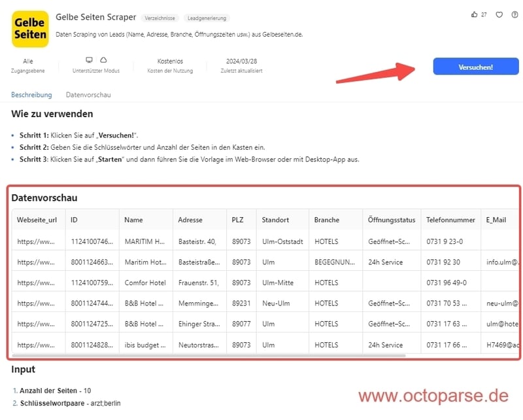The height and width of the screenshot is (420, 523).
Task: Click the cell 'Frauenstr. 51,'
Action: pos(199,283)
